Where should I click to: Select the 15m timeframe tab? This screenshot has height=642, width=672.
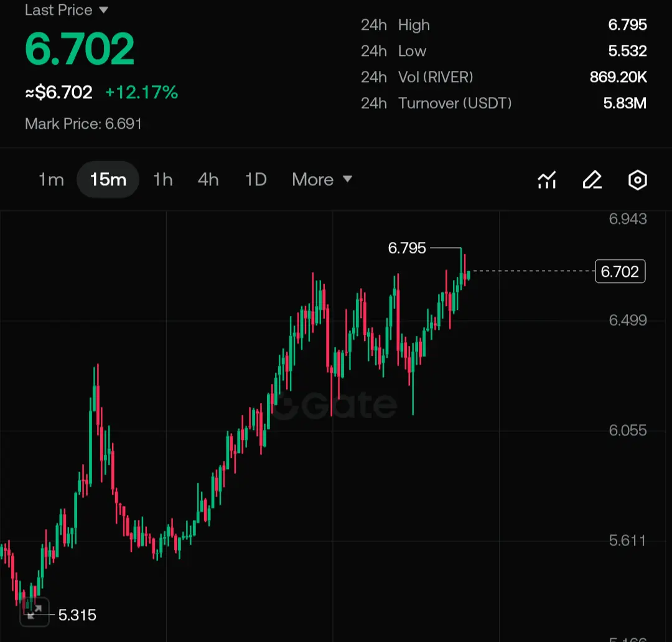pos(108,179)
